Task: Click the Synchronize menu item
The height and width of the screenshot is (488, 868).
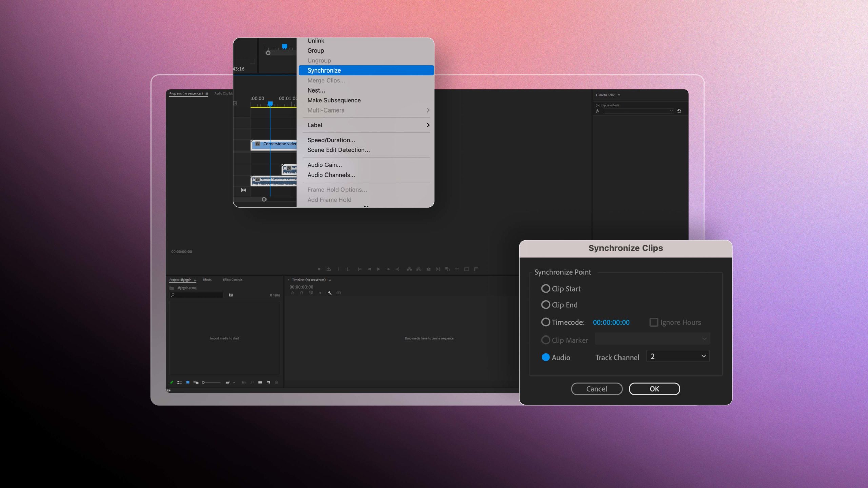Action: tap(366, 70)
